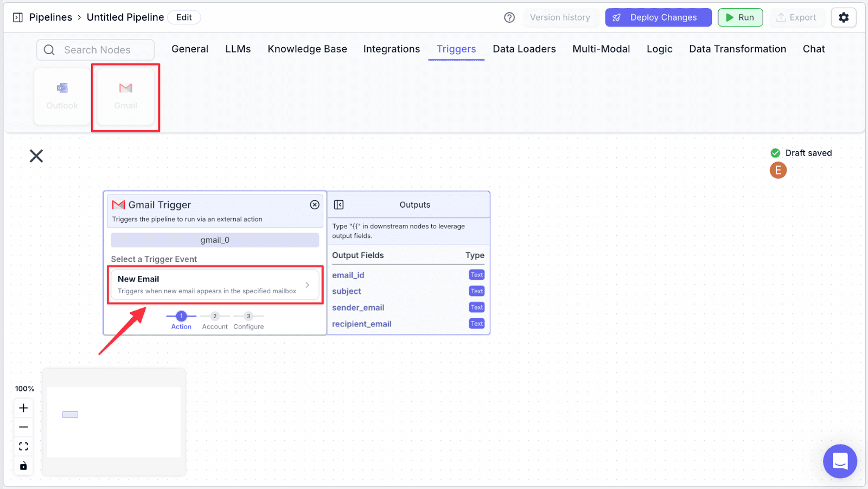Click the Deploy Changes button
868x489 pixels.
tap(658, 17)
